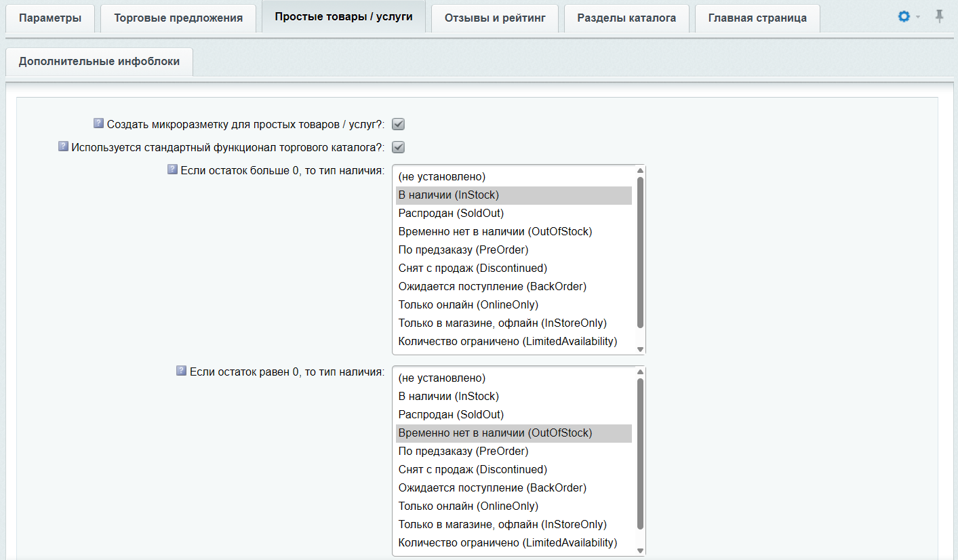Image resolution: width=958 pixels, height=560 pixels.
Task: Pick 'Только онлайн (OnlineOnly)' in the 'равен 0' list
Action: pos(514,506)
